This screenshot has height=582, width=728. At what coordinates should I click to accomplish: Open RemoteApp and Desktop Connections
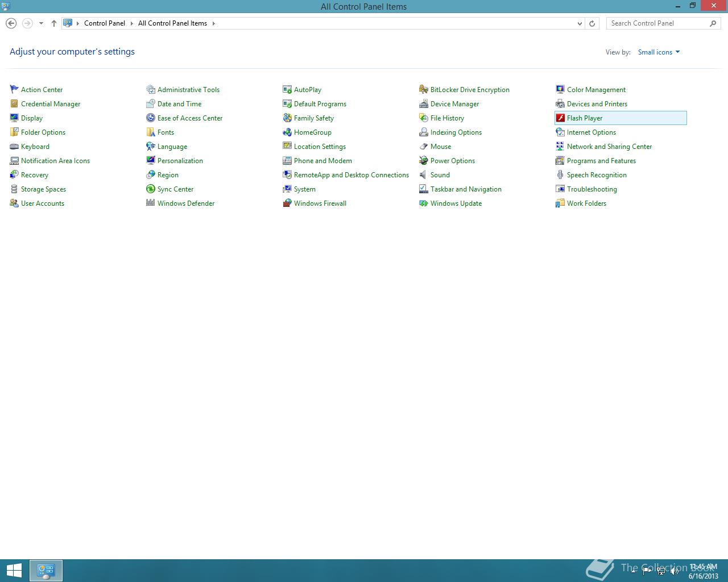351,174
